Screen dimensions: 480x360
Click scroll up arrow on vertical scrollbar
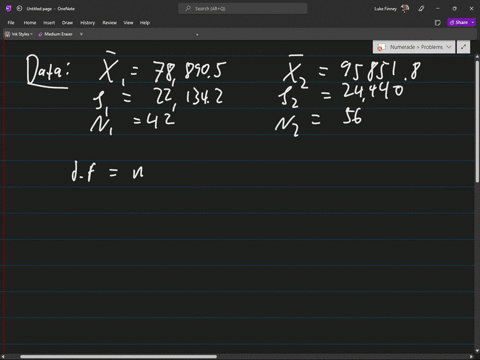(477, 57)
